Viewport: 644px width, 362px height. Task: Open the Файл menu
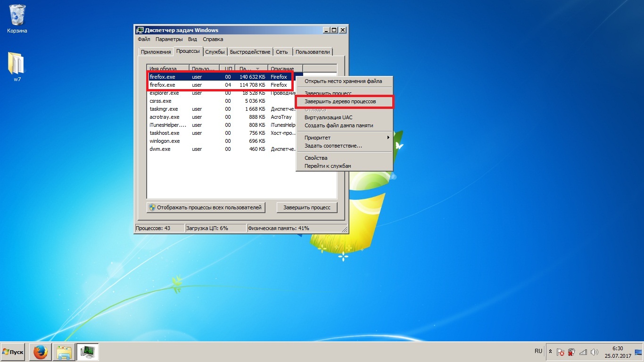click(x=144, y=39)
